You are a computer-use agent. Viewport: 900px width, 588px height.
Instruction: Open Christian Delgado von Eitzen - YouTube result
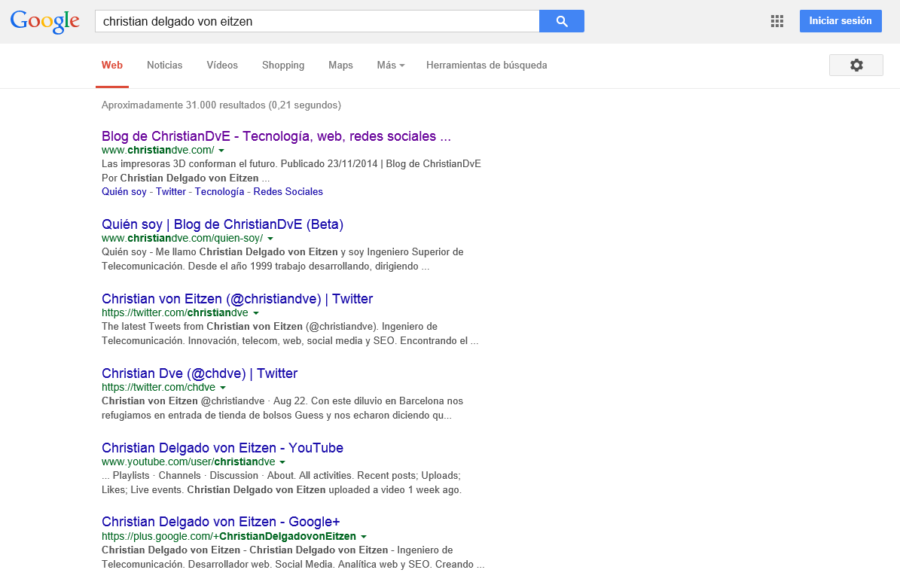tap(222, 448)
